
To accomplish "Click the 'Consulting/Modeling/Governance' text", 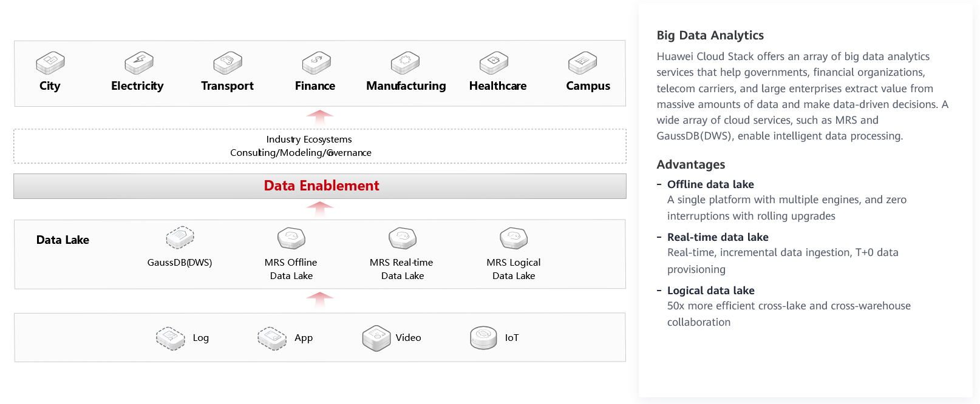I will [301, 153].
